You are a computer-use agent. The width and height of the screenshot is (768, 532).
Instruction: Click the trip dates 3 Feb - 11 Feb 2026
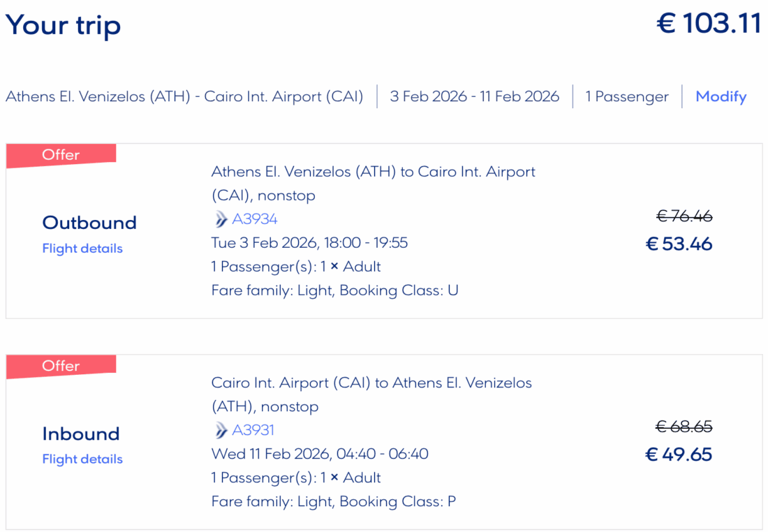[474, 96]
